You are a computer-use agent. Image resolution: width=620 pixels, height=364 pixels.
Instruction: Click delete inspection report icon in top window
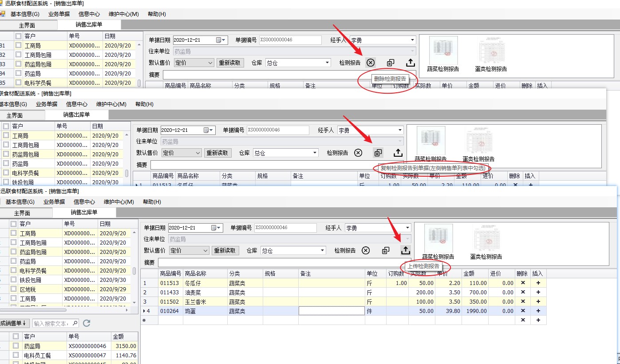point(371,63)
